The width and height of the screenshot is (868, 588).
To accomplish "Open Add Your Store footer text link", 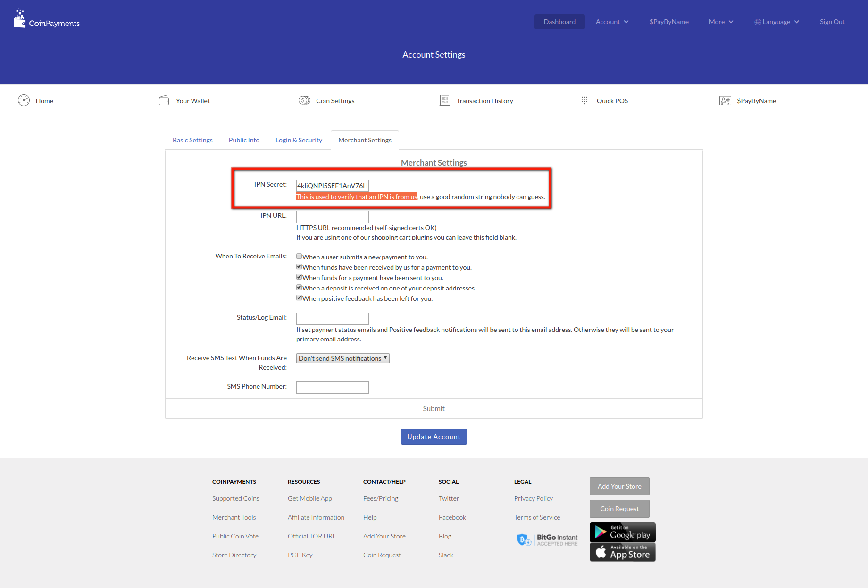I will coord(384,536).
